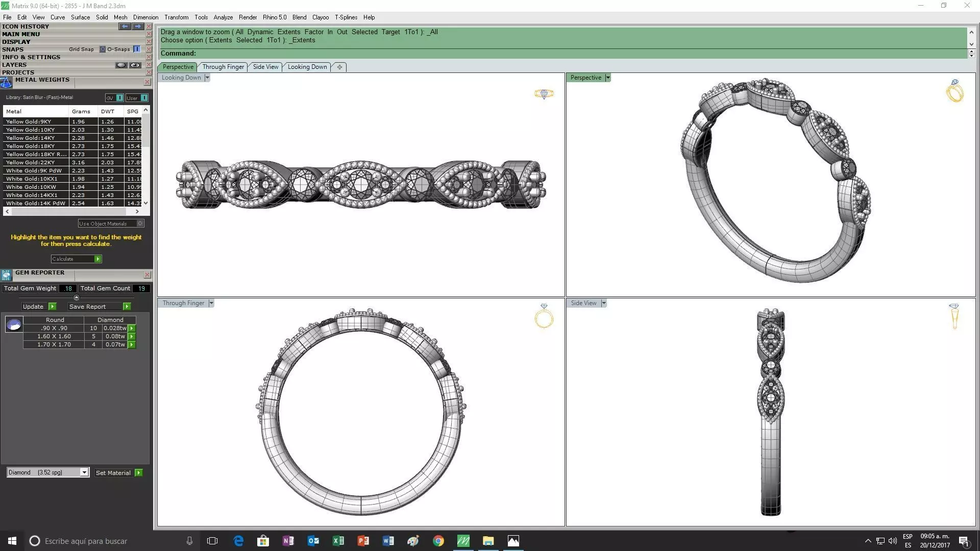The height and width of the screenshot is (551, 980).
Task: Toggle the O-Snaps switch
Action: (137, 49)
